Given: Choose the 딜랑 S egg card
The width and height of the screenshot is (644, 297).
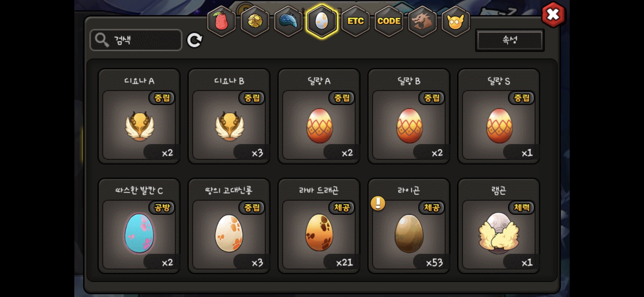Looking at the screenshot, I should [499, 116].
